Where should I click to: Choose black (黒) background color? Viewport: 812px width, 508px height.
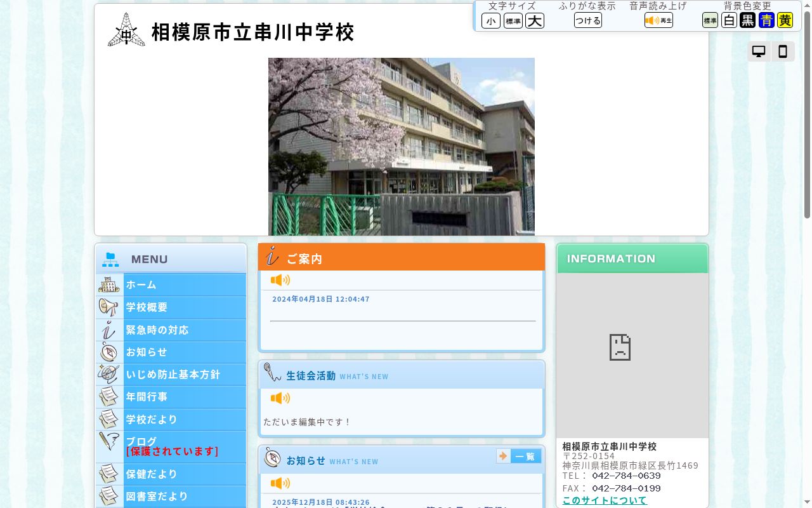coord(748,20)
